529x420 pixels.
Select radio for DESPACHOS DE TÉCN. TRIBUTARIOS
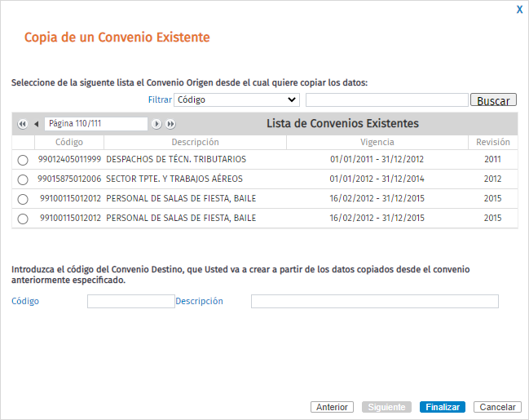pos(23,160)
